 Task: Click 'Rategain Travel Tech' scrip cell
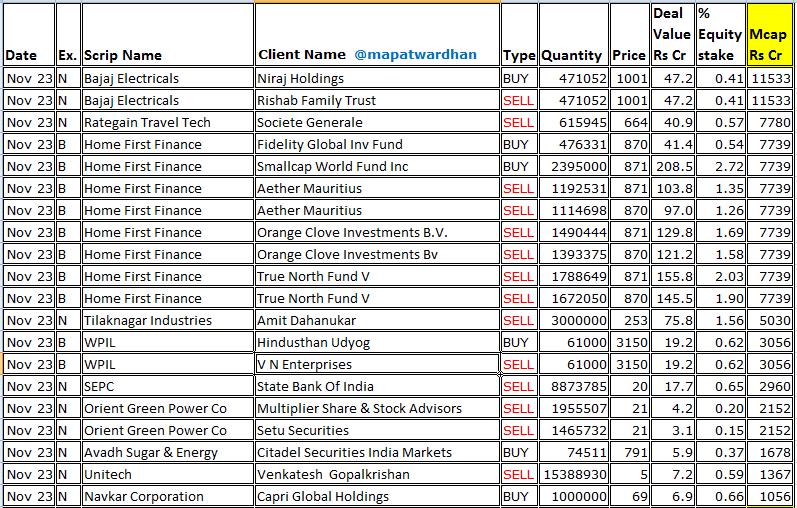(168, 122)
